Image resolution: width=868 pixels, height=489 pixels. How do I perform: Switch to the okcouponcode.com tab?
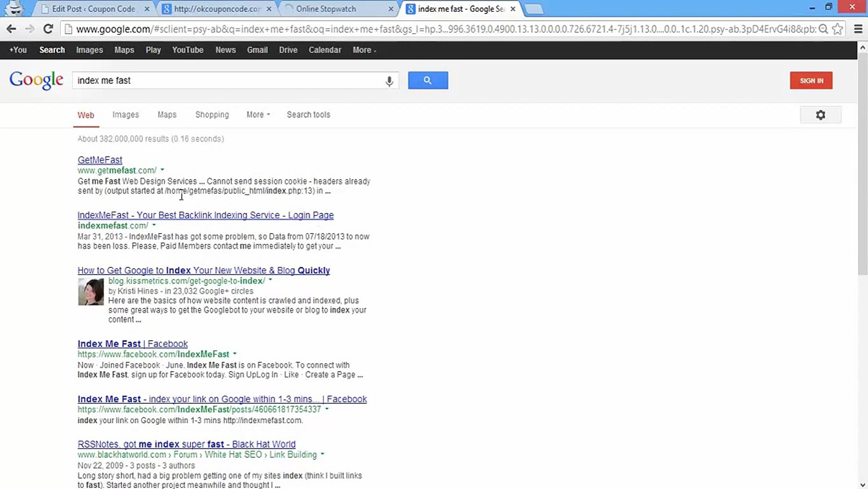[217, 9]
